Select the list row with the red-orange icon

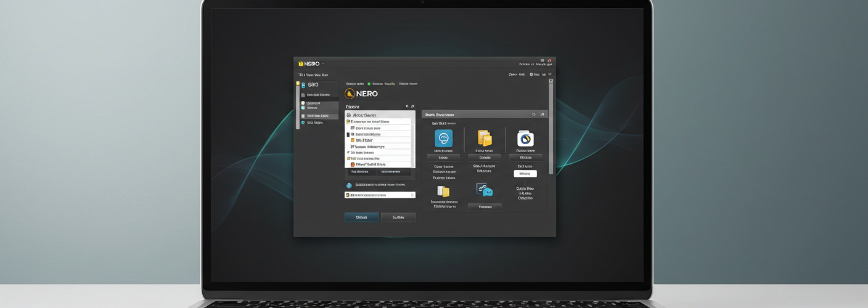(378, 164)
